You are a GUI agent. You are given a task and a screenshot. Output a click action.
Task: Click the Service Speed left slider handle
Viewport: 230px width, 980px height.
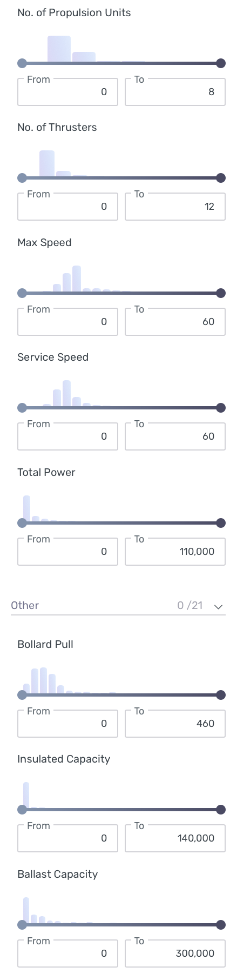tap(22, 408)
